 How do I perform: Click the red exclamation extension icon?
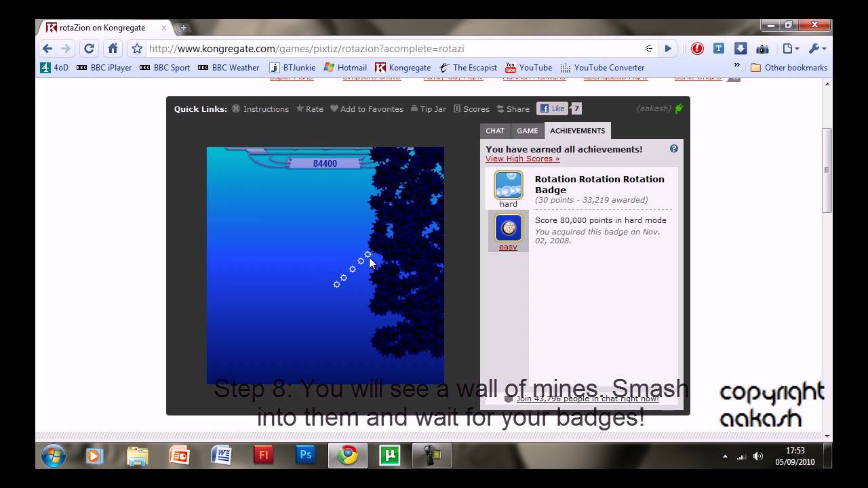[697, 49]
